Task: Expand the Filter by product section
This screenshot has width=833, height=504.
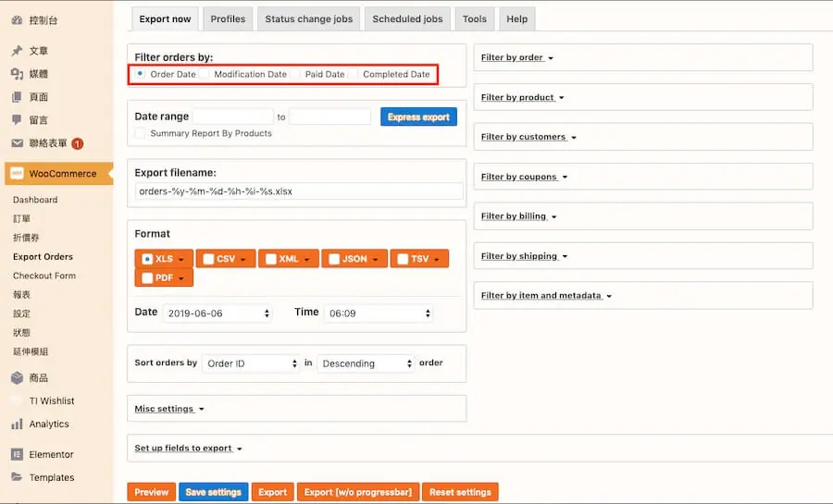Action: point(522,97)
